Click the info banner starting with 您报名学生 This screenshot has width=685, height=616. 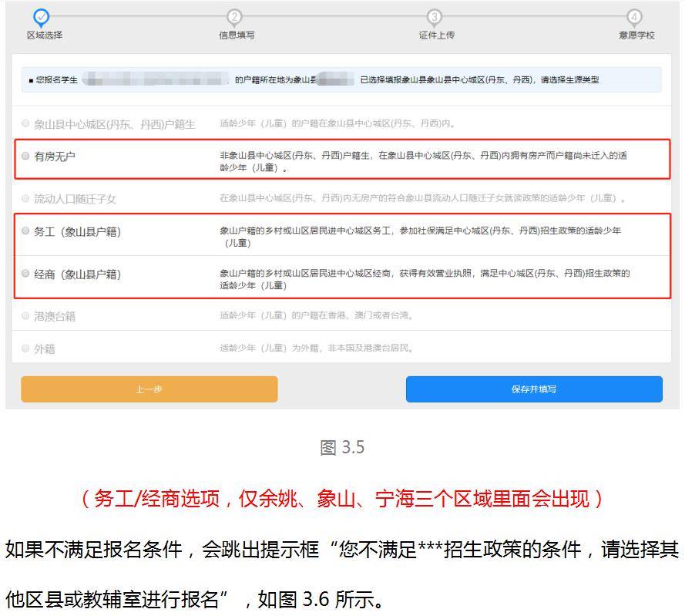tap(341, 80)
